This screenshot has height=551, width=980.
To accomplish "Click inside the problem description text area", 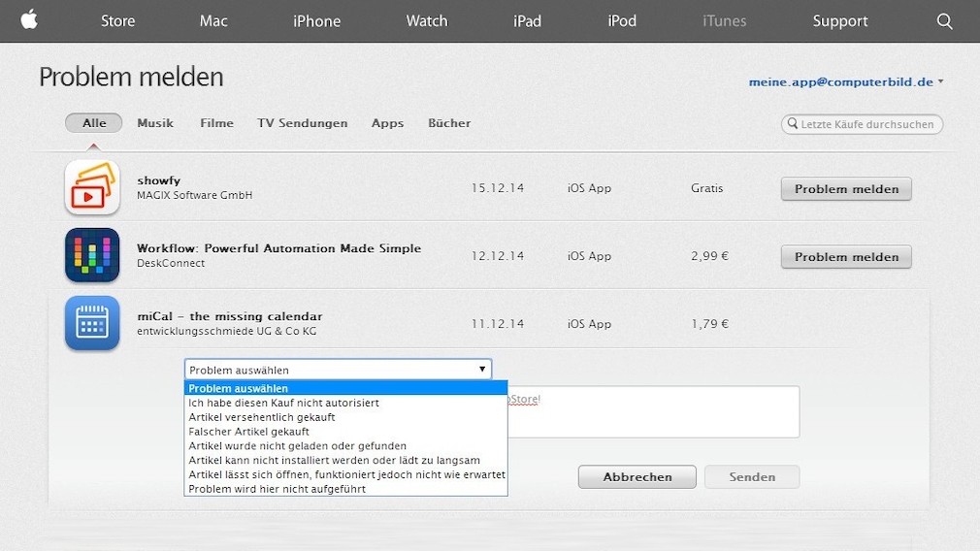I will click(x=653, y=411).
